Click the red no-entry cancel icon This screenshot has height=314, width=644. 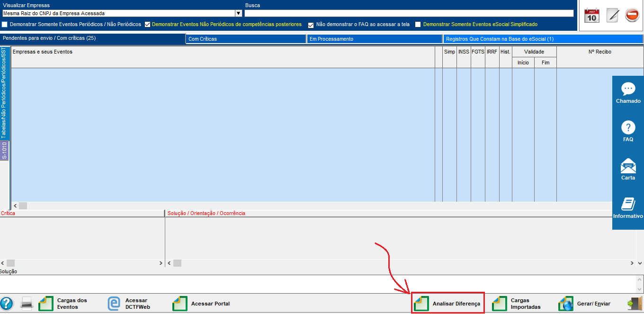click(632, 15)
